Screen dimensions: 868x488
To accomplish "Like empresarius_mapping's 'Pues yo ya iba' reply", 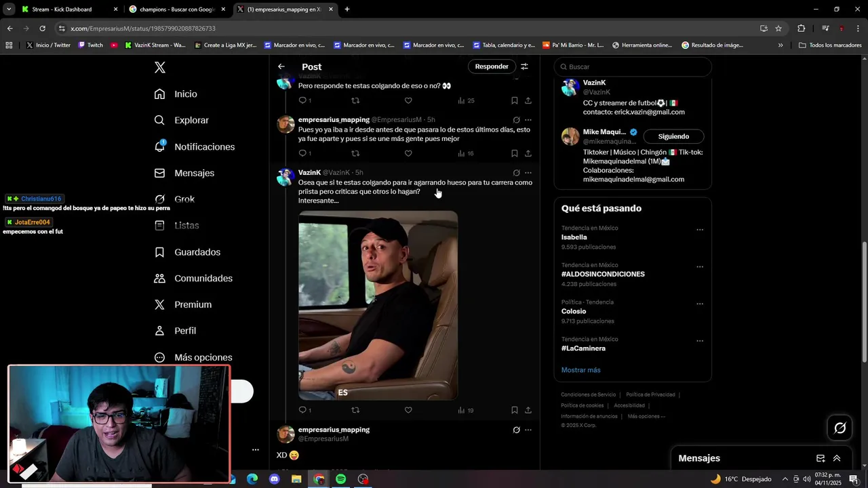I will click(x=408, y=153).
